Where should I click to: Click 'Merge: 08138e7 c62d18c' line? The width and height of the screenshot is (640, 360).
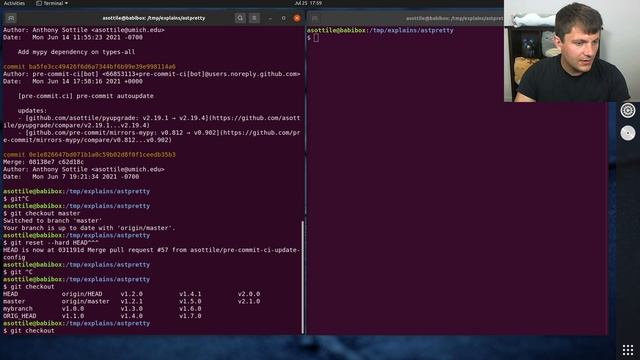point(44,162)
